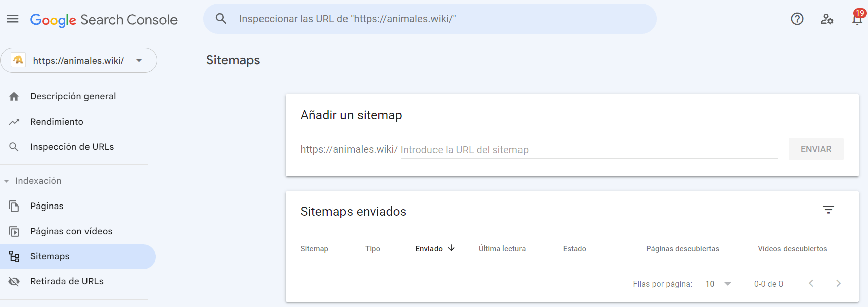Image resolution: width=868 pixels, height=307 pixels.
Task: Go to previous page of sitemaps table
Action: [811, 283]
